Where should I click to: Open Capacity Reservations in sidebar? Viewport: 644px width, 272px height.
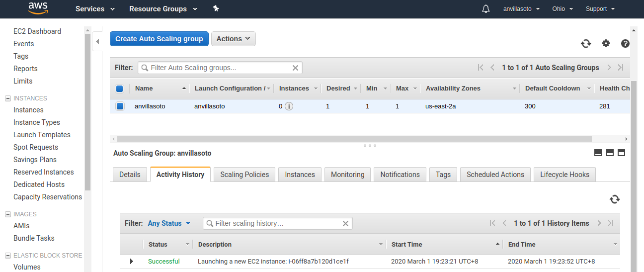(48, 197)
